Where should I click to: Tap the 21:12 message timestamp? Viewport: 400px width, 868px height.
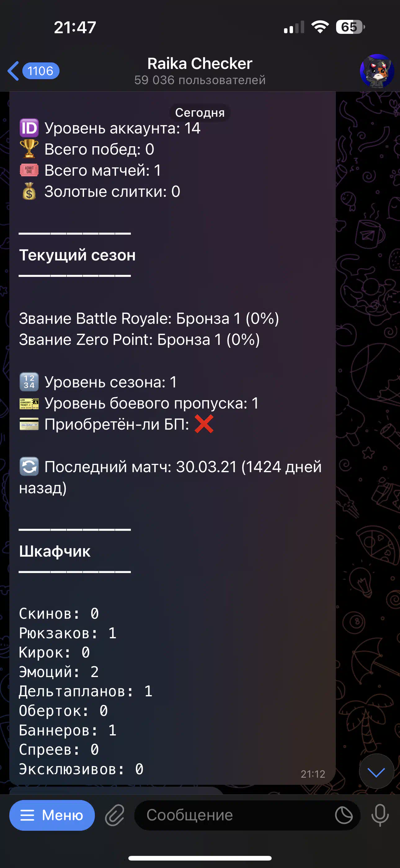[313, 774]
